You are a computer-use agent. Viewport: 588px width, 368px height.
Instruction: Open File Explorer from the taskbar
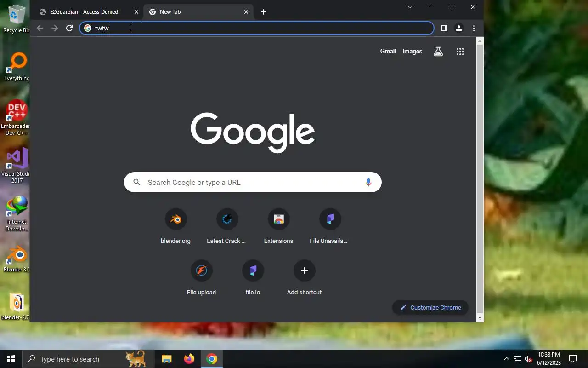(166, 359)
